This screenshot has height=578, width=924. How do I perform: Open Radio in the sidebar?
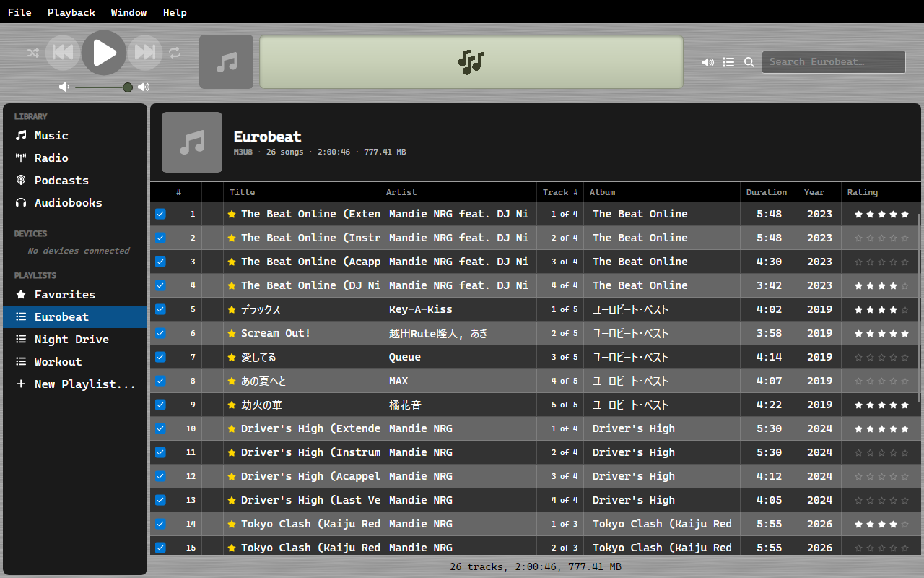pyautogui.click(x=75, y=158)
